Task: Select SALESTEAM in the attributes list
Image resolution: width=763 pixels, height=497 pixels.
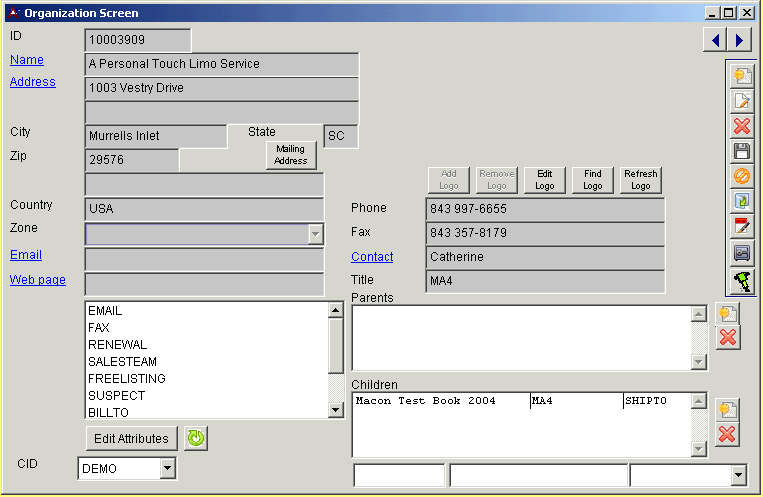Action: [x=122, y=361]
